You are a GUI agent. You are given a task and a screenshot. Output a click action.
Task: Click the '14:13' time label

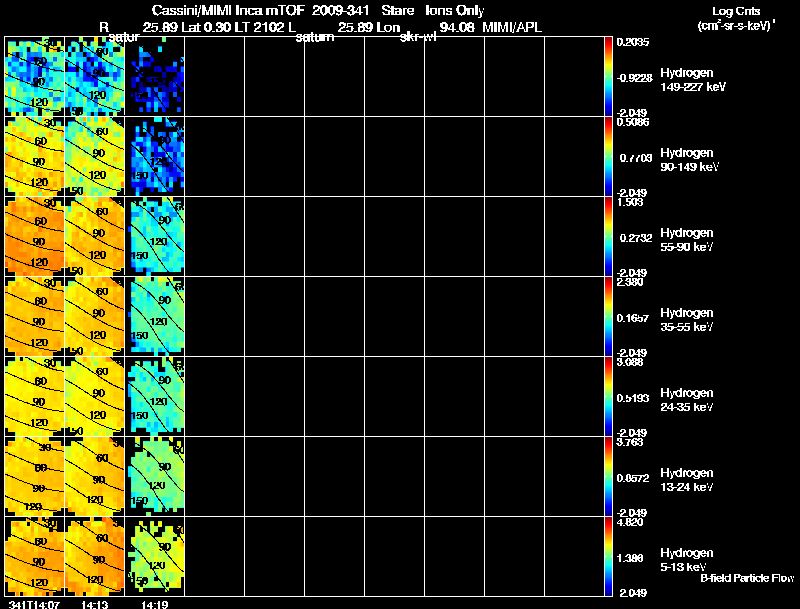(94, 604)
